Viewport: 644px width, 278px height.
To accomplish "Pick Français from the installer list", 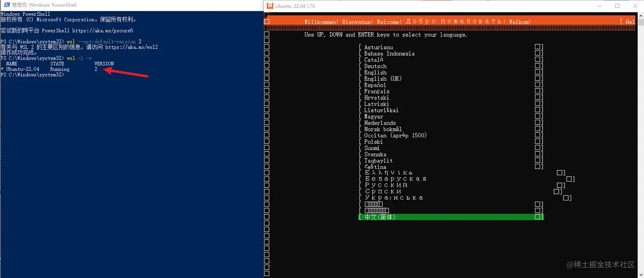I will coord(451,91).
